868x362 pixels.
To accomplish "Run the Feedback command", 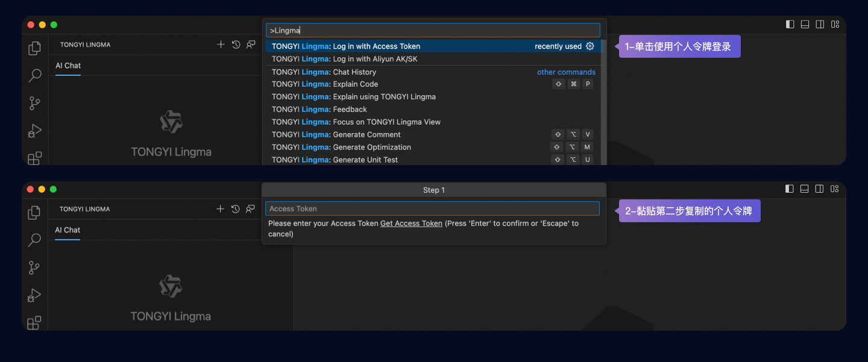I will coord(433,110).
